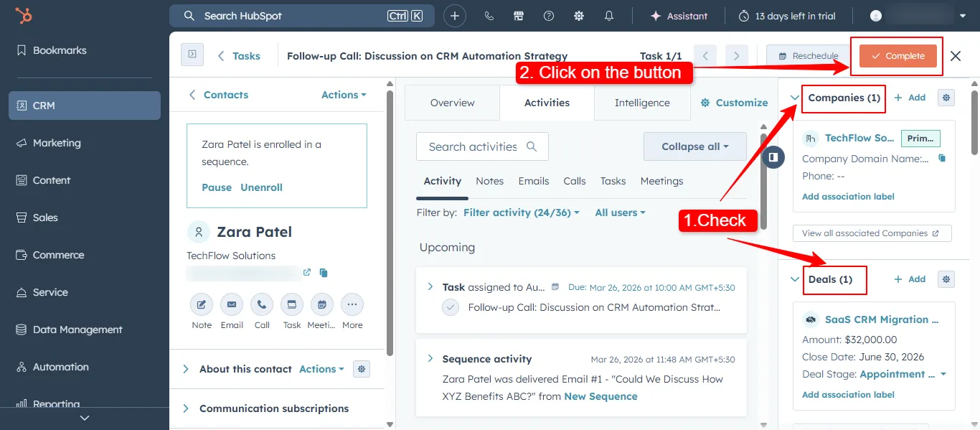Viewport: 980px width, 430px height.
Task: Click Customize the activity tabs
Action: (734, 103)
